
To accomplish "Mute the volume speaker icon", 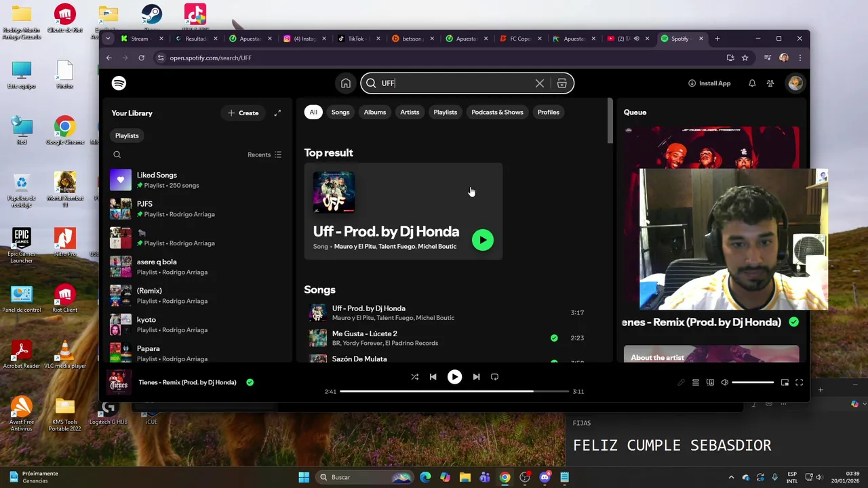I will tap(724, 382).
